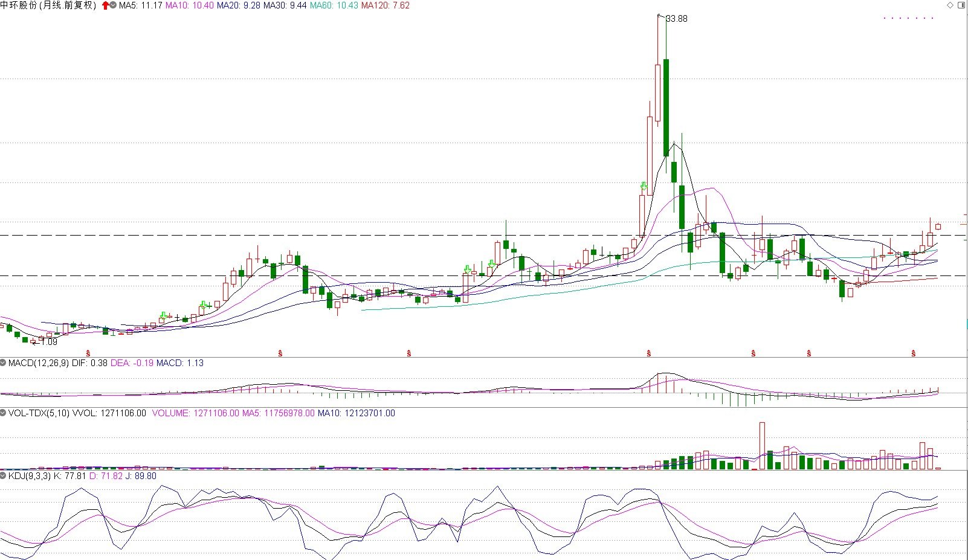Click the diamond icon at the chart's top right
This screenshot has height=560, width=968.
click(950, 5)
